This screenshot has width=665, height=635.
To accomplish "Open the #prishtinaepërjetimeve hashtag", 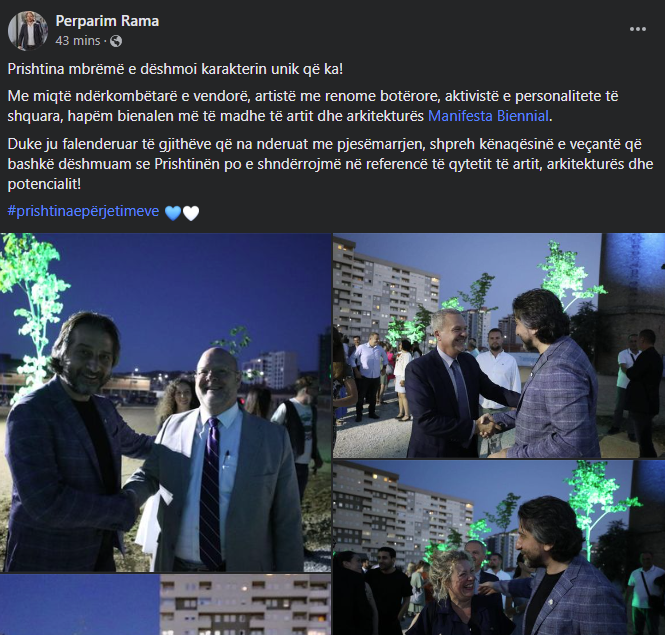I will coord(84,211).
